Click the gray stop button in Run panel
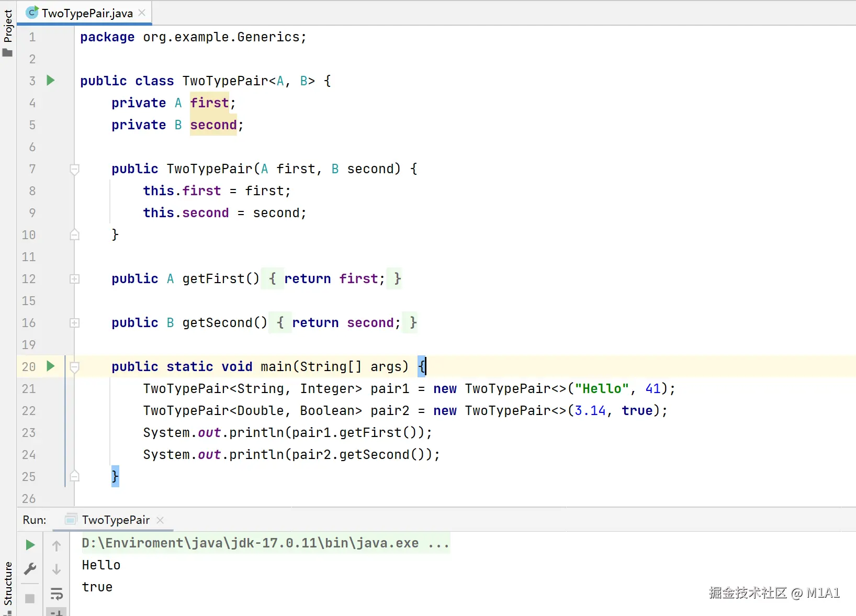Viewport: 856px width, 616px height. [30, 598]
